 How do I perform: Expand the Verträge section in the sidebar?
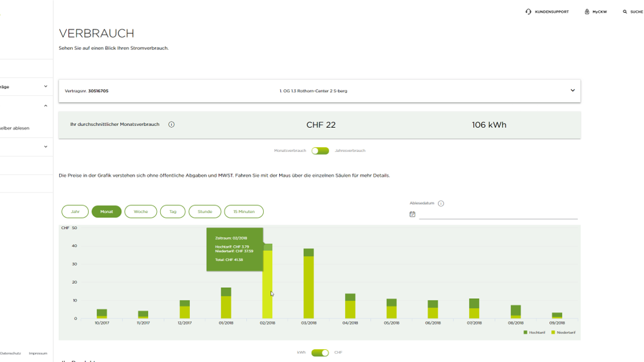(45, 86)
